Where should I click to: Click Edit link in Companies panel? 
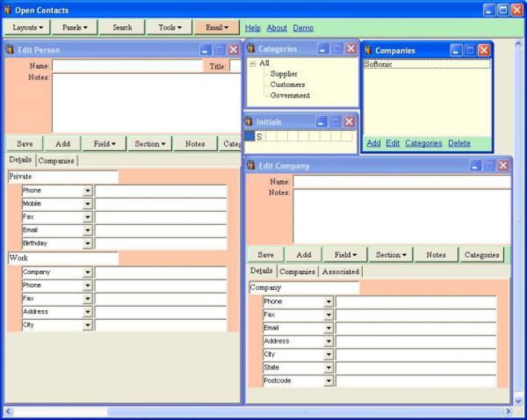[x=393, y=143]
